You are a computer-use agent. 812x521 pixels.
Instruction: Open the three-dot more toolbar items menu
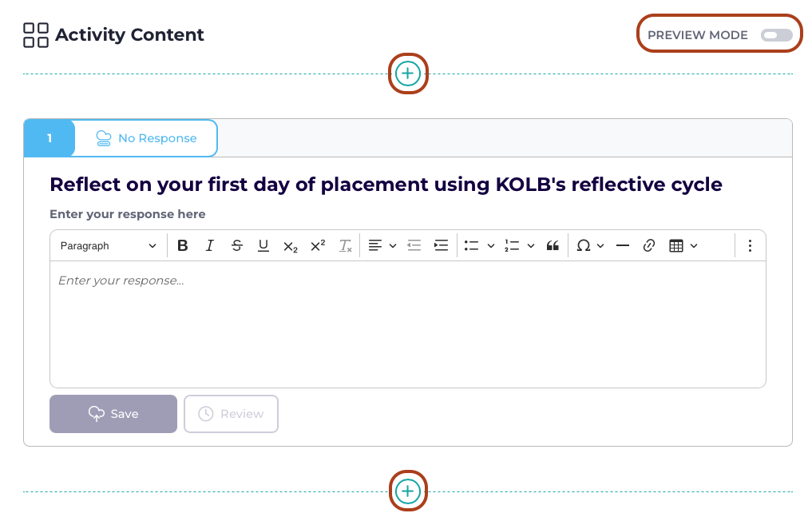(x=750, y=246)
